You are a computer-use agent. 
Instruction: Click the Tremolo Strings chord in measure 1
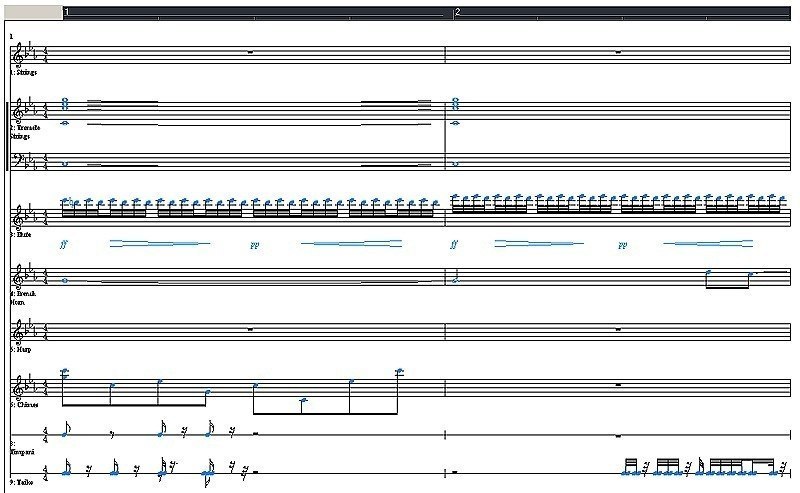[x=65, y=104]
